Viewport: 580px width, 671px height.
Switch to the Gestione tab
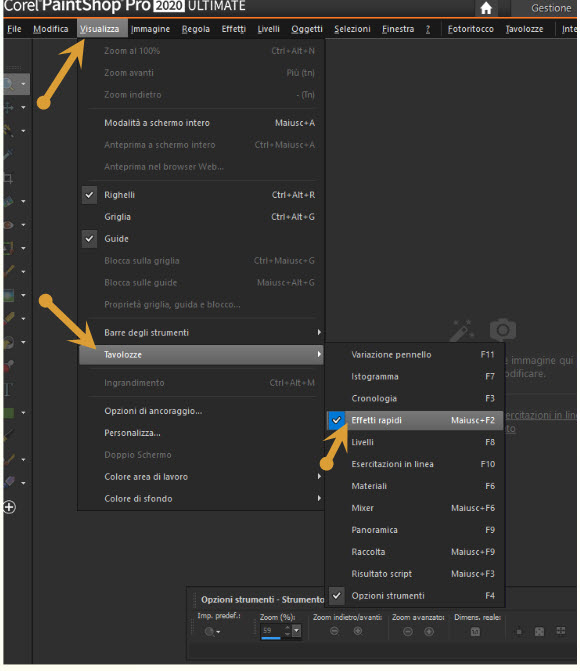click(x=550, y=8)
